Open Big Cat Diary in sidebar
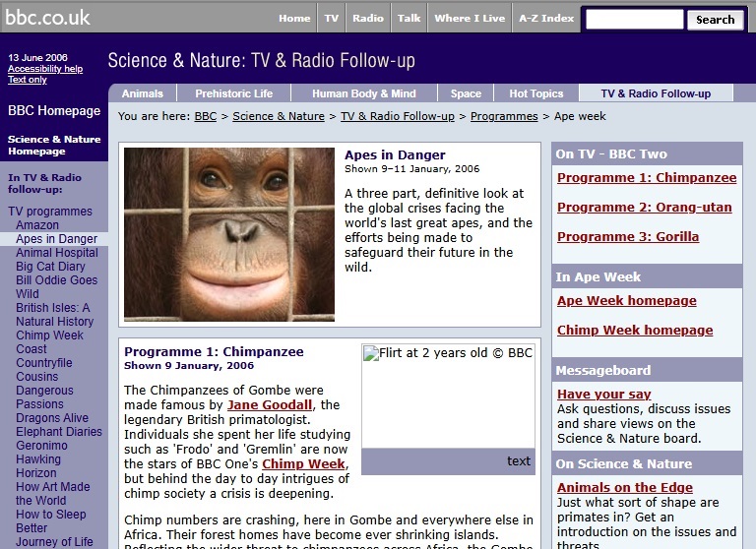This screenshot has width=756, height=549. [x=50, y=267]
